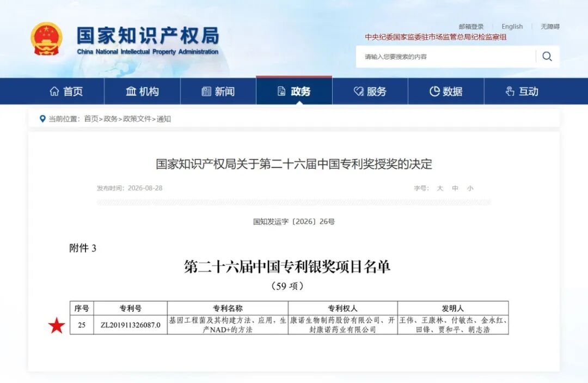
Task: Click the 专利号 column header
Action: pyautogui.click(x=131, y=308)
